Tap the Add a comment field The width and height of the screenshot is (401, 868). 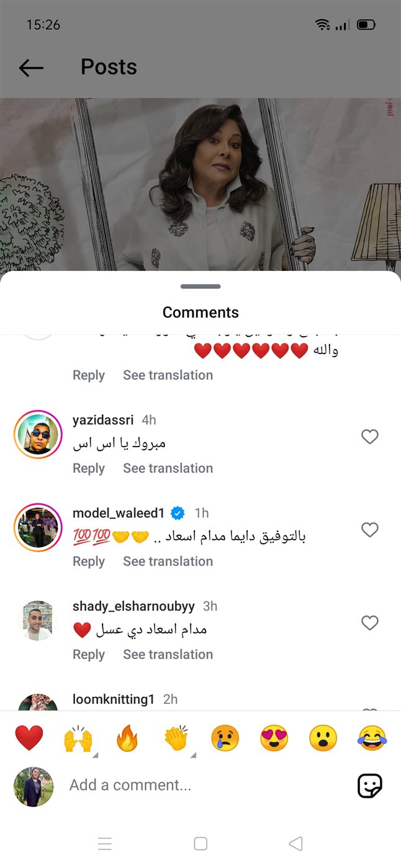(x=205, y=785)
